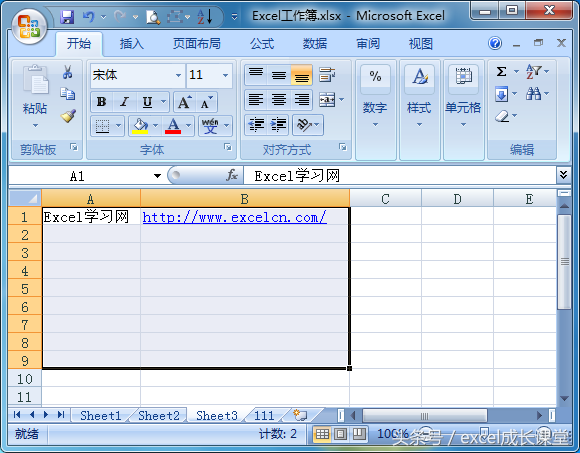Open the 字体 dialog launcher

click(227, 147)
